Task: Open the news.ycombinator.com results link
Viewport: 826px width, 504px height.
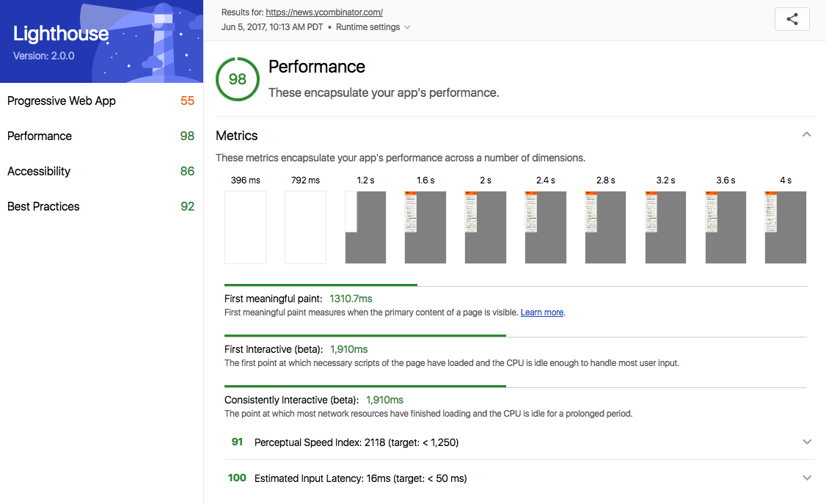Action: click(324, 12)
